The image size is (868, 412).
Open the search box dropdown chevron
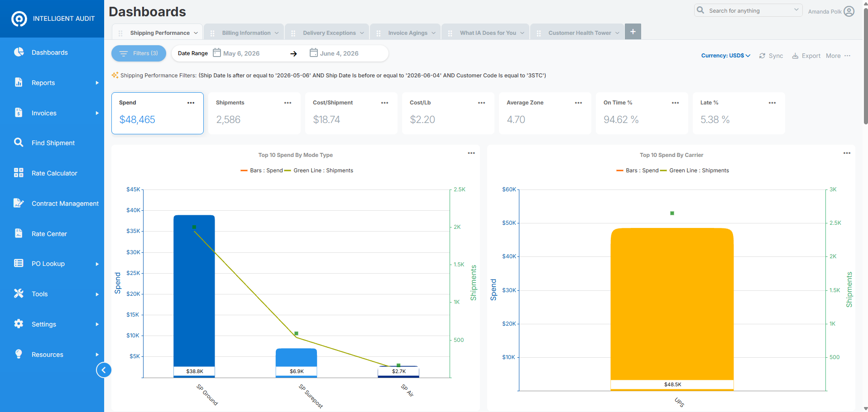796,10
